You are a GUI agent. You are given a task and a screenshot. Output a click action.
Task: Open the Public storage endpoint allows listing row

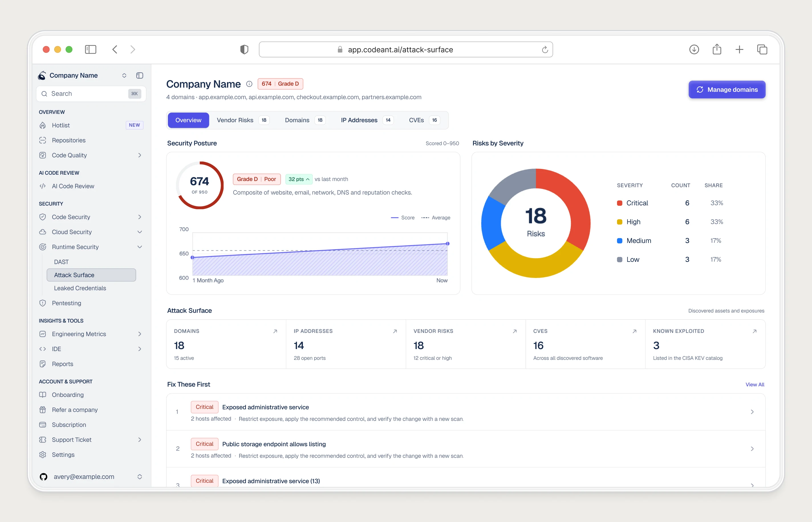pos(466,449)
